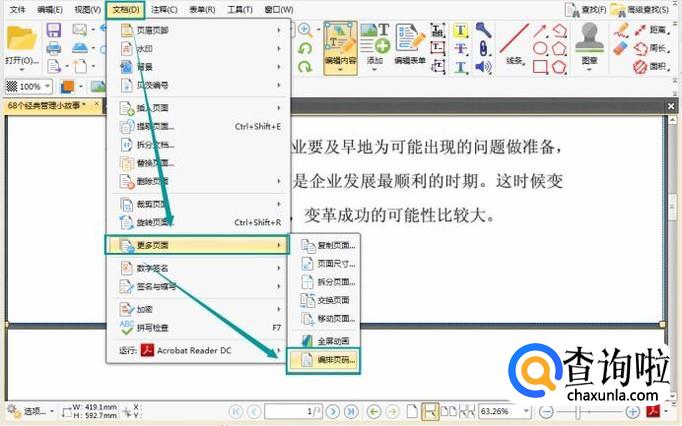Choose 拆分页面 in the submenu

tap(324, 282)
